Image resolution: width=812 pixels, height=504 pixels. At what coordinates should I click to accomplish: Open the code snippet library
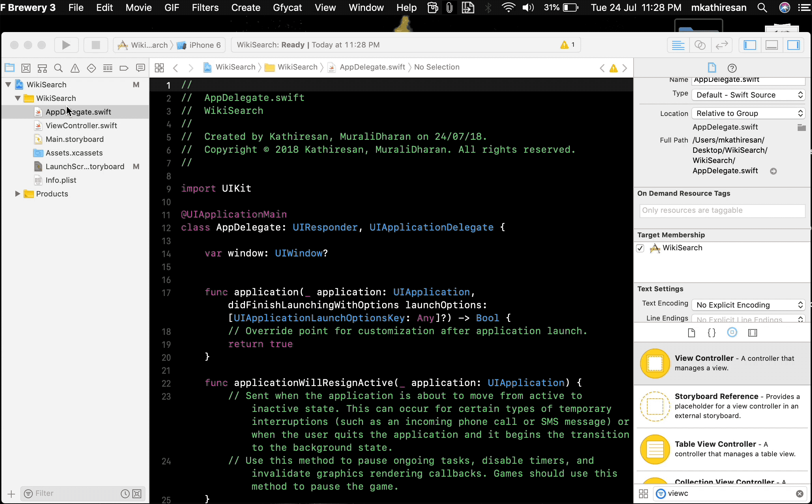[x=712, y=332]
